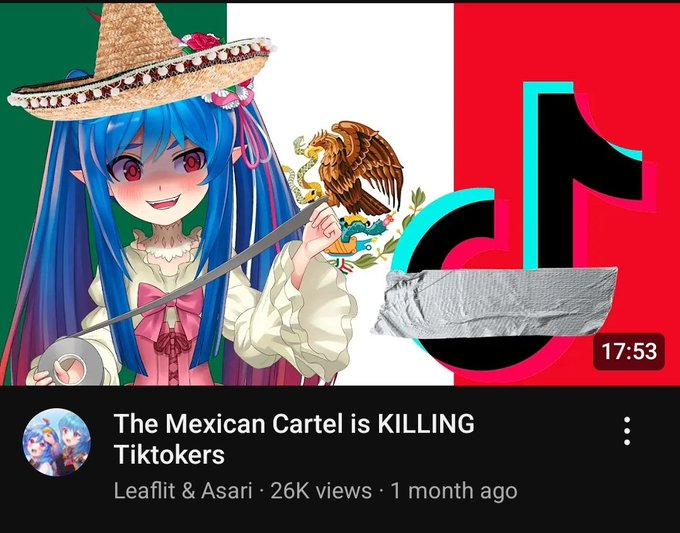Viewport: 680px width, 533px height.
Task: Open the three-dot video options menu
Action: (627, 431)
